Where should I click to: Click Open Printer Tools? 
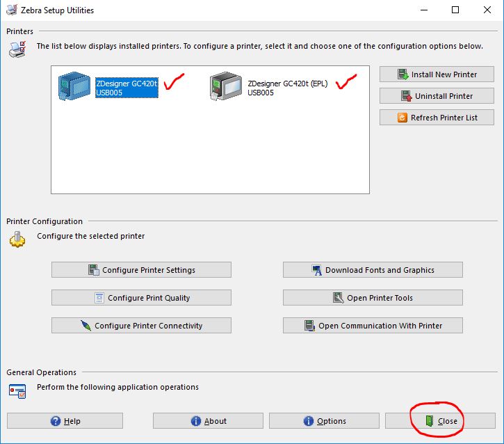pos(373,298)
